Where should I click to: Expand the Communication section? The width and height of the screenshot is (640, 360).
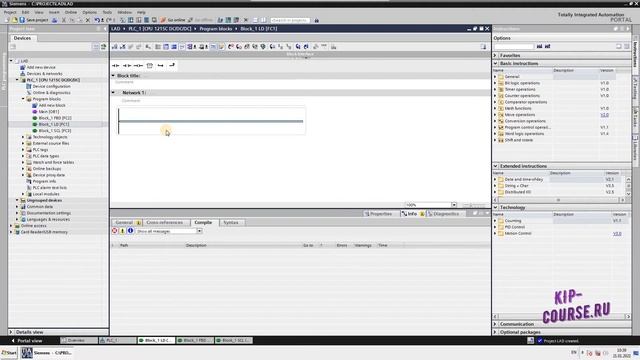pos(496,324)
